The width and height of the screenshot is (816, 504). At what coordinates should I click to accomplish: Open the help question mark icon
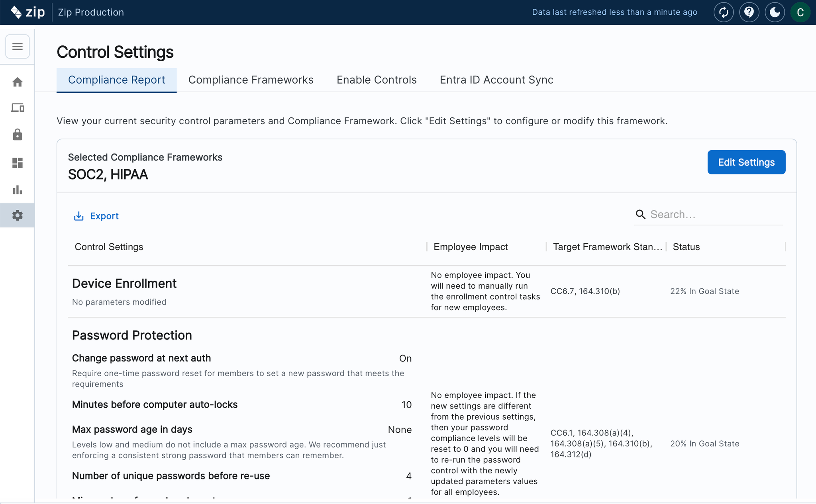pos(749,12)
